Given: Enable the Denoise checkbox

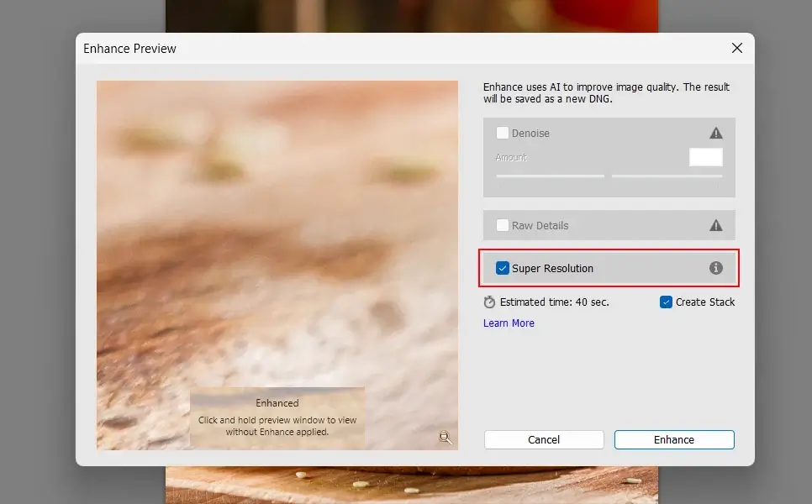Looking at the screenshot, I should click(x=503, y=133).
